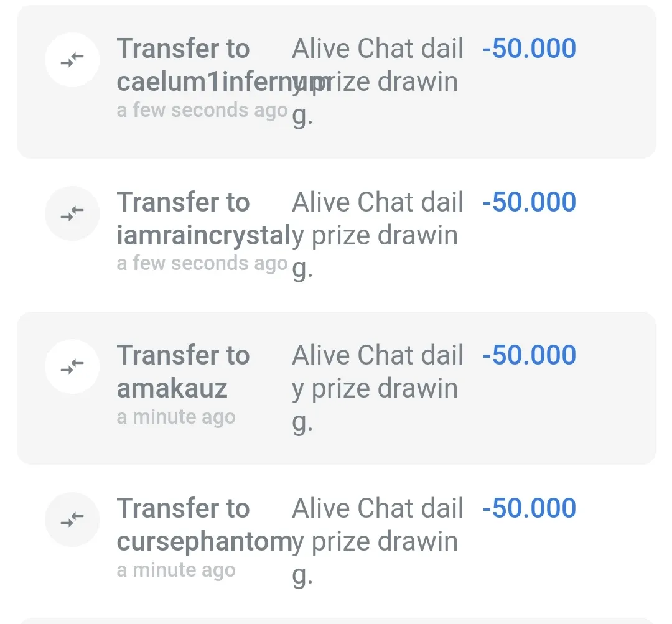
Task: Select the -50.000 amount for iamraincrystal transfer
Action: (529, 202)
